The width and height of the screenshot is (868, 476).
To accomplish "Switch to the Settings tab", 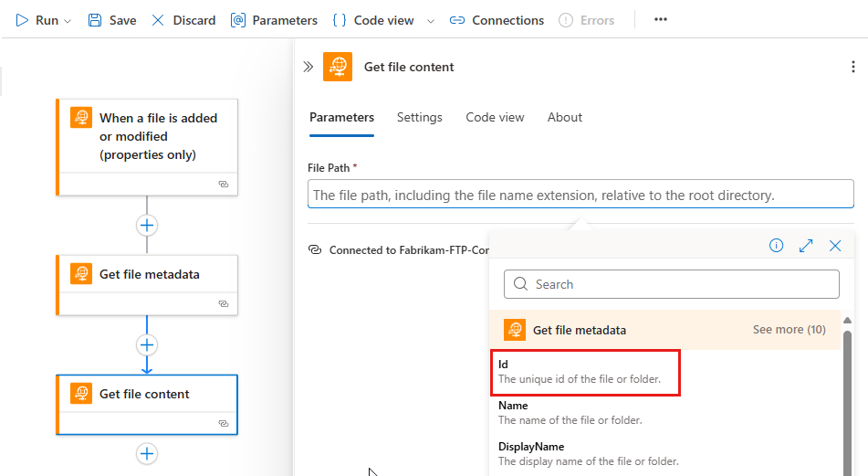I will coord(420,117).
